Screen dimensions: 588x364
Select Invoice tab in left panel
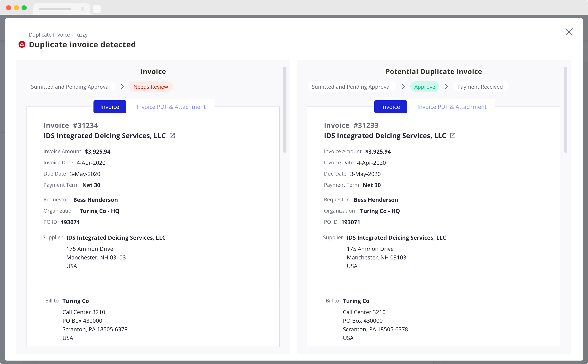coord(110,107)
